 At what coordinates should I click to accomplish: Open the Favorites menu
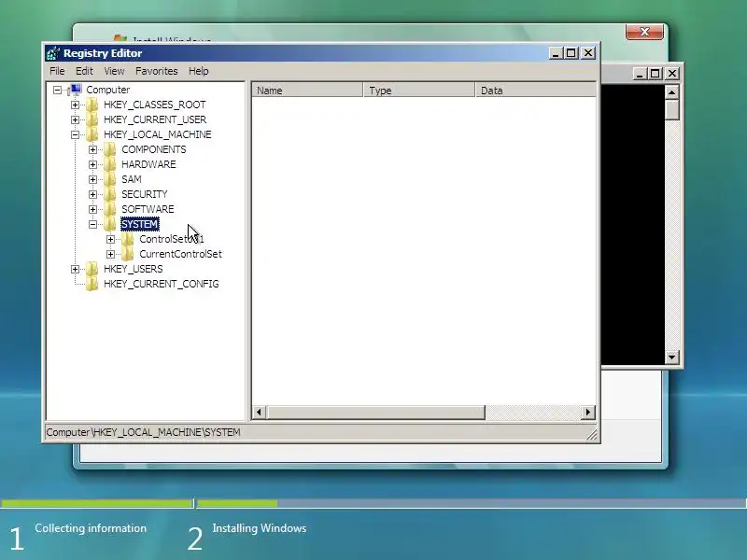tap(156, 71)
